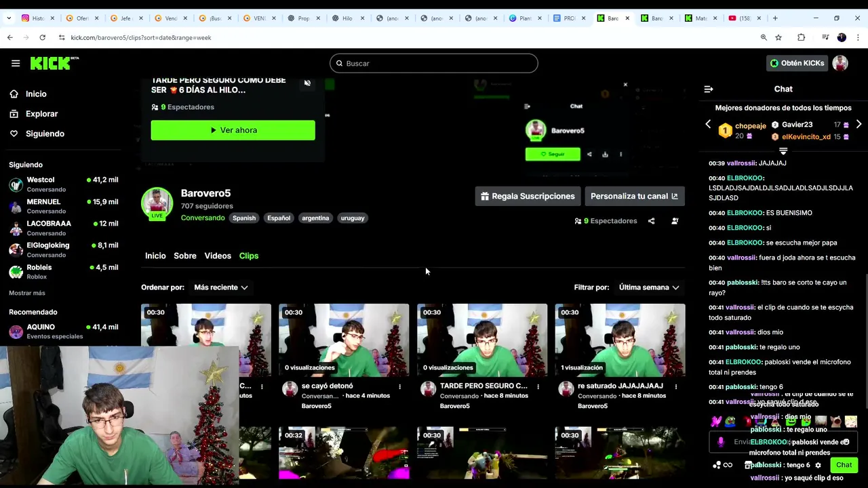Click the share icon beside Espectadores
The height and width of the screenshot is (488, 868).
pyautogui.click(x=651, y=221)
